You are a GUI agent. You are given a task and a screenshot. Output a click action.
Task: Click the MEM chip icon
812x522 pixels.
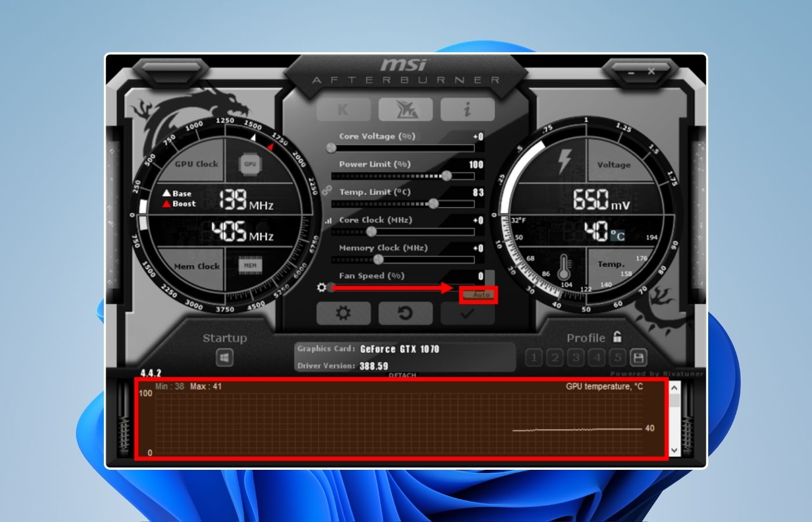[250, 266]
